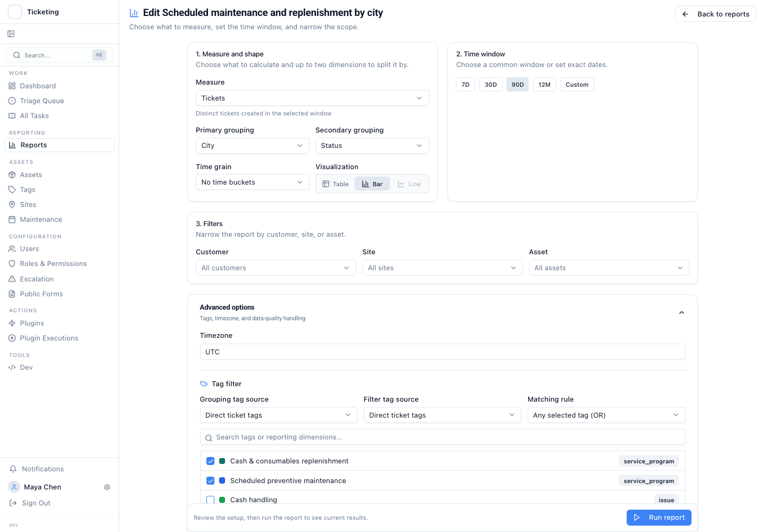The height and width of the screenshot is (532, 766).
Task: Click the blue swatch for Scheduled preventive maintenance
Action: [x=222, y=481]
